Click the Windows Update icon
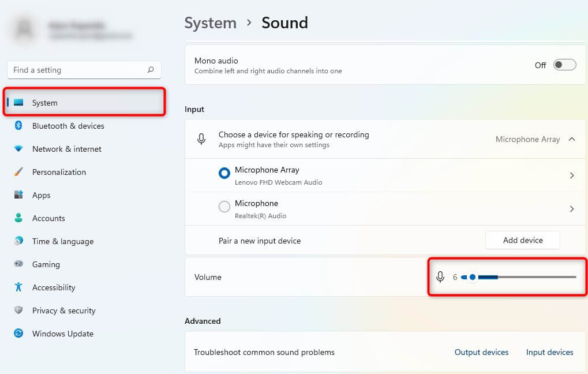The image size is (588, 374). pyautogui.click(x=18, y=334)
